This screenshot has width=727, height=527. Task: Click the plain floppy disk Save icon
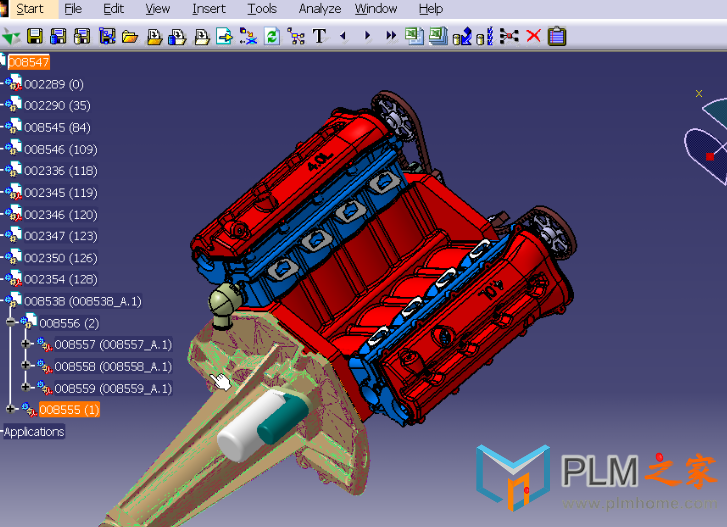tap(35, 36)
